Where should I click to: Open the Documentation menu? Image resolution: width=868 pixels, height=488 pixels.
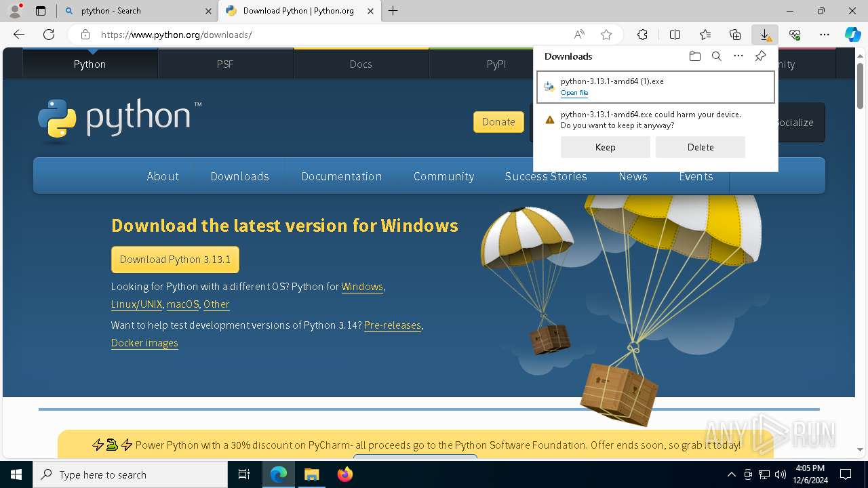click(342, 176)
